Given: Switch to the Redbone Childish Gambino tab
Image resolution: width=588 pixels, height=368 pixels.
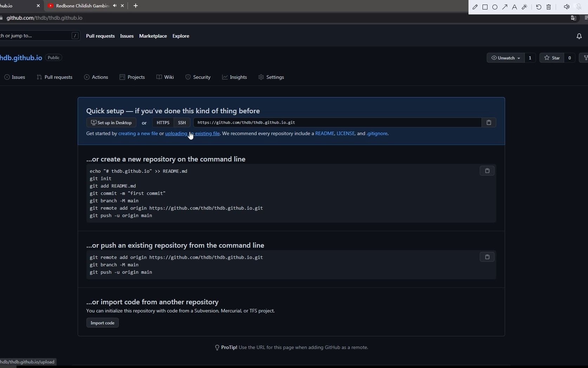Looking at the screenshot, I should click(x=83, y=6).
